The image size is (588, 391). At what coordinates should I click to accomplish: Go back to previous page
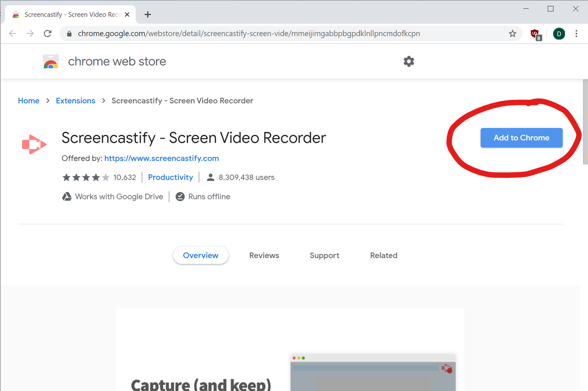click(13, 34)
